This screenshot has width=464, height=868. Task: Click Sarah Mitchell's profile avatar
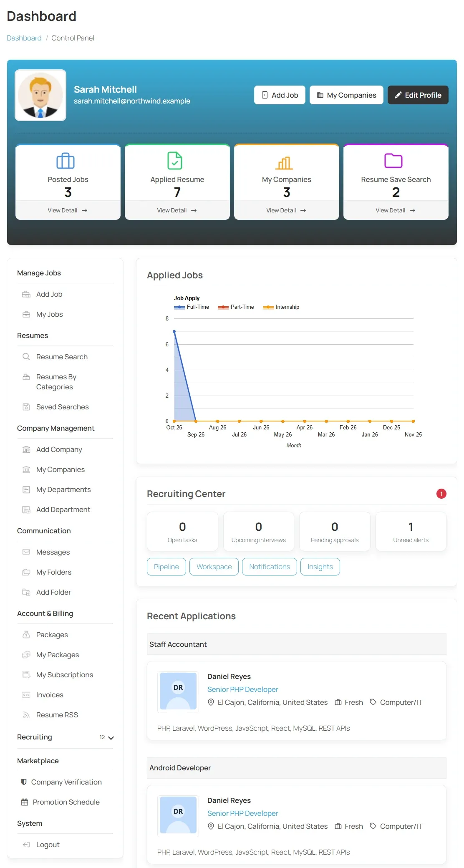[x=40, y=95]
